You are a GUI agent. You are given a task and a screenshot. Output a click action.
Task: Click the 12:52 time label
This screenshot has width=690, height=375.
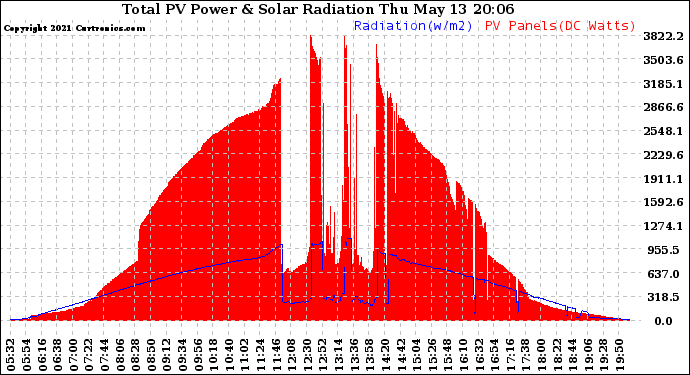tap(323, 355)
